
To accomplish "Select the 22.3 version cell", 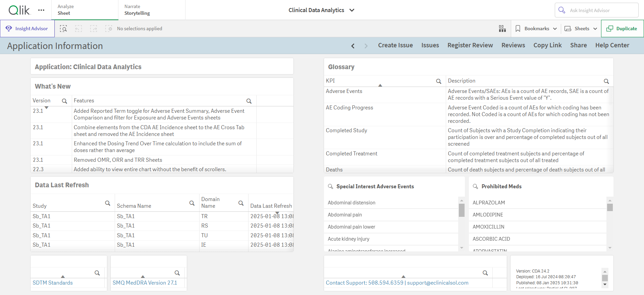I will 51,169.
